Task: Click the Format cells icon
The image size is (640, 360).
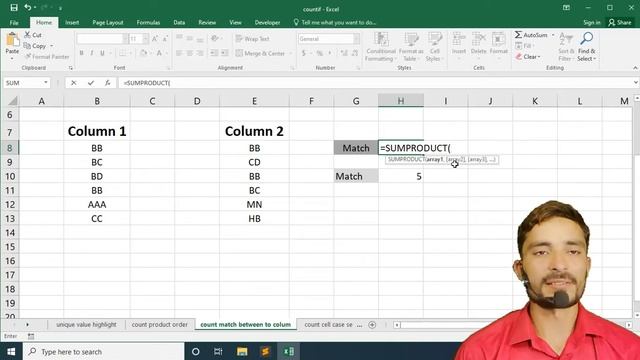Action: coord(498,40)
